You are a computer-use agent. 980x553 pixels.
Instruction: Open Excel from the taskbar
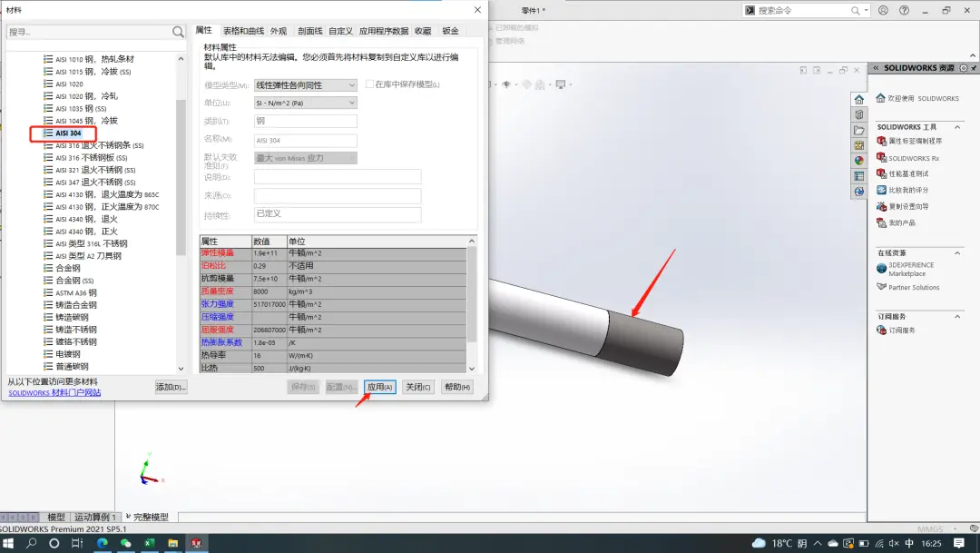150,543
